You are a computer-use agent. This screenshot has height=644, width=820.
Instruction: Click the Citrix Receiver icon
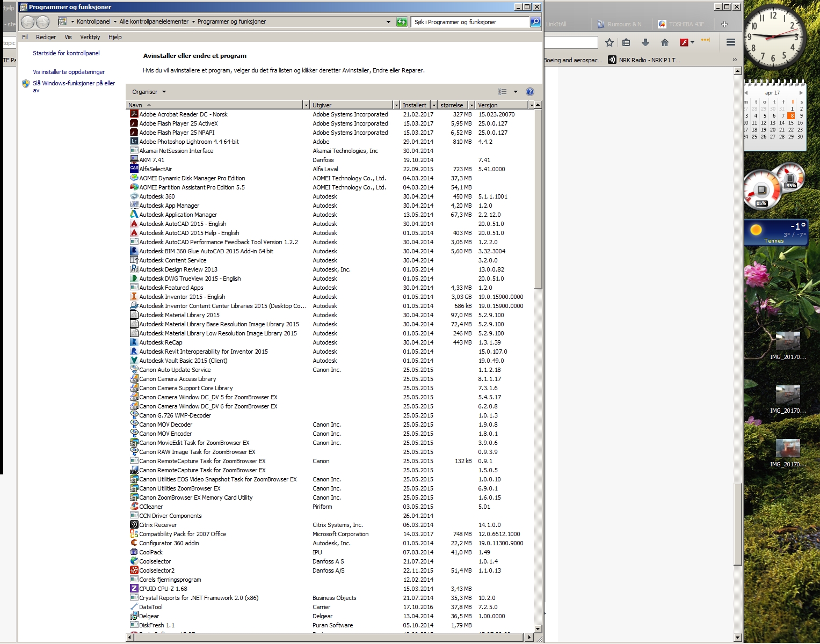pos(134,524)
